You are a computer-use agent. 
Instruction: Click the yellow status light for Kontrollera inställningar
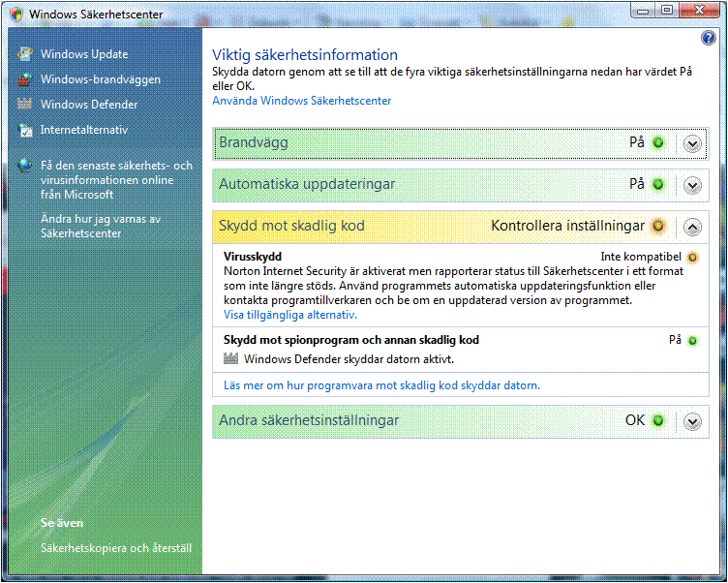pyautogui.click(x=658, y=227)
